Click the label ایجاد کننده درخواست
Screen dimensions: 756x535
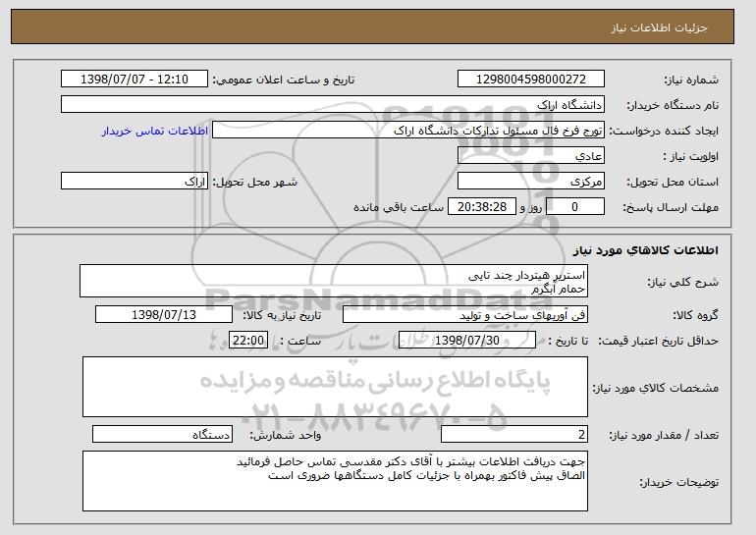[664, 131]
